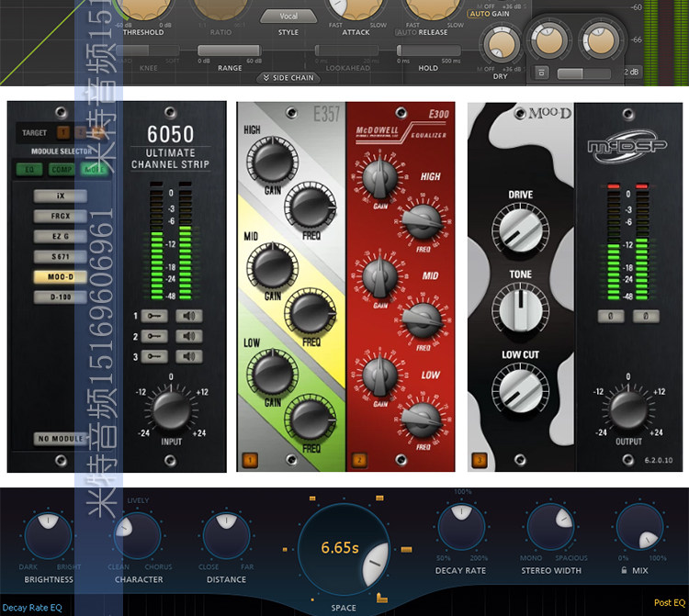Click the Moo-D TONE knob
This screenshot has width=689, height=616.
520,310
